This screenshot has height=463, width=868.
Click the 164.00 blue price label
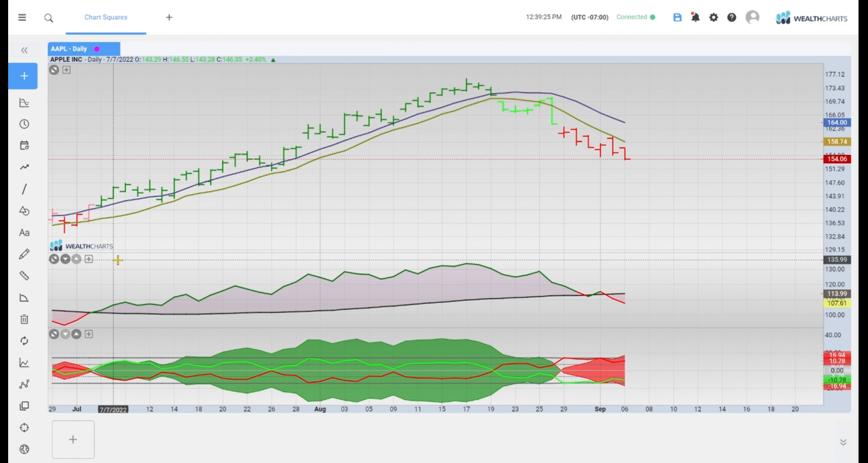pyautogui.click(x=837, y=123)
